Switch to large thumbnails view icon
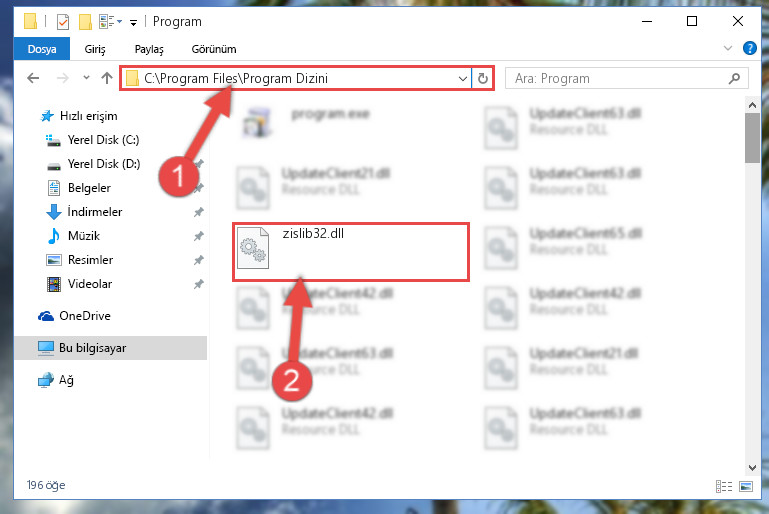 746,486
